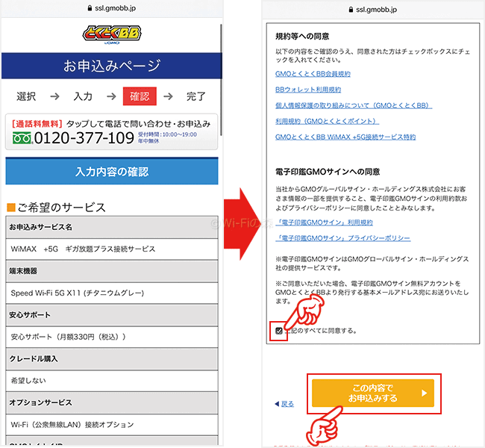The height and width of the screenshot is (448, 485).
Task: Click the lock icon in right address bar
Action: (x=351, y=10)
